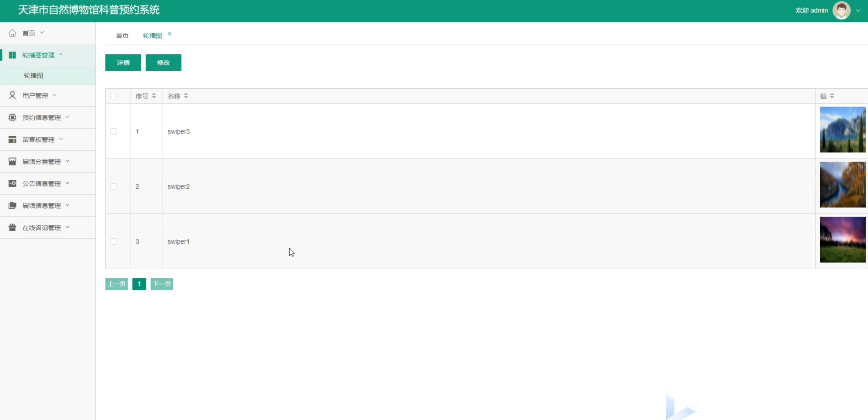Click the 详情 button
Screen dimensions: 868x420
[x=123, y=63]
